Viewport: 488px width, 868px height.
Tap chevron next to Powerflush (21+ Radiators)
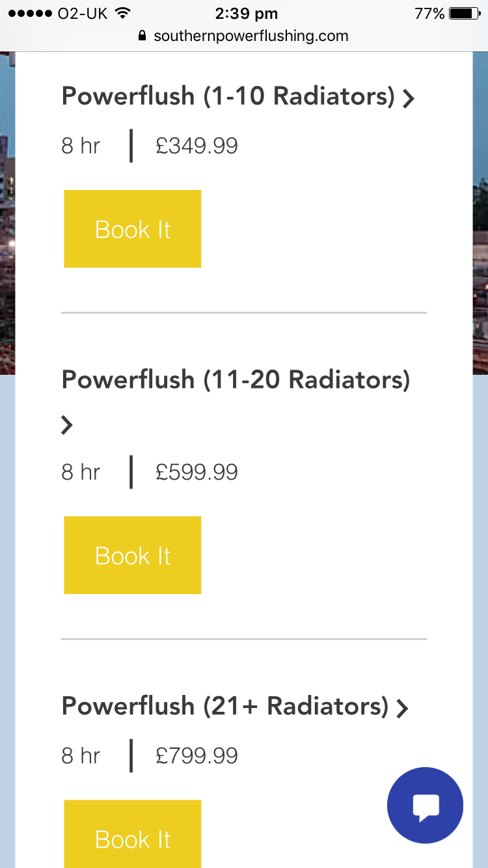402,709
